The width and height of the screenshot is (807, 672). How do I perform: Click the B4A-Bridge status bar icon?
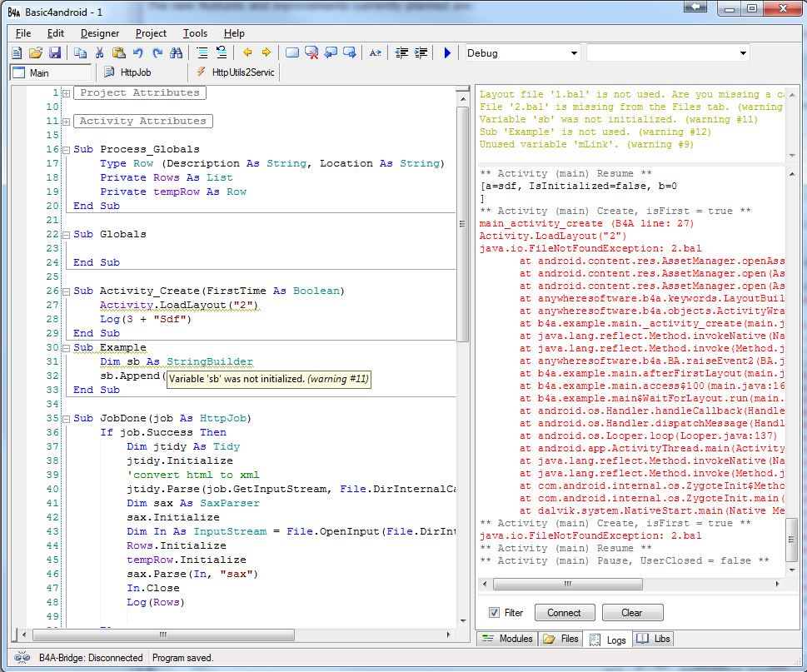click(22, 658)
